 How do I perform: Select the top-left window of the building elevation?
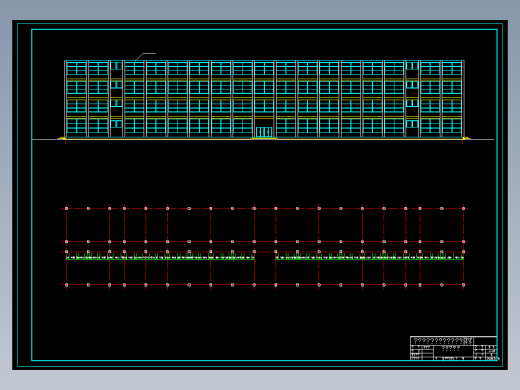click(x=76, y=68)
